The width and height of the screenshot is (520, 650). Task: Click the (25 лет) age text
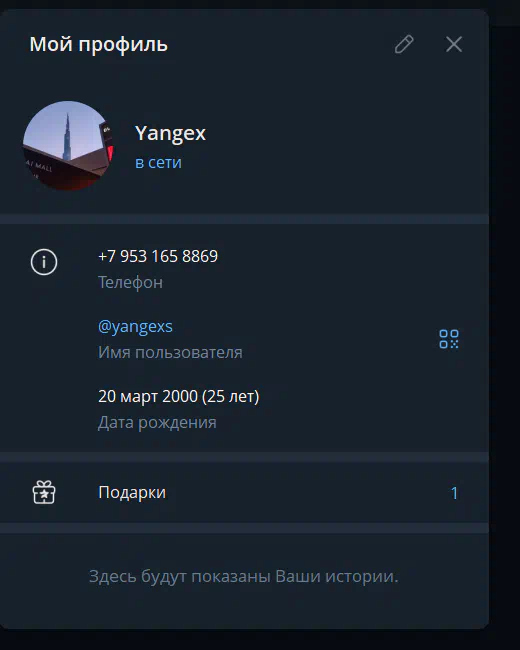click(x=231, y=396)
